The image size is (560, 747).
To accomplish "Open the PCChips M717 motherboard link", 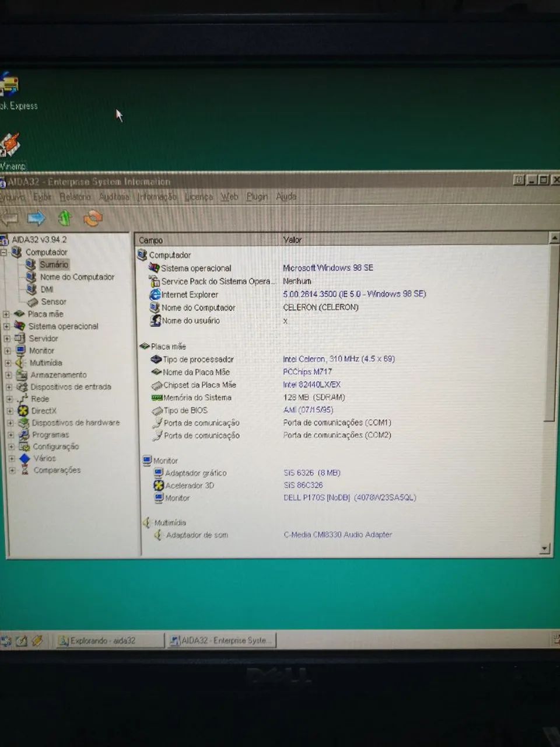I will (307, 372).
